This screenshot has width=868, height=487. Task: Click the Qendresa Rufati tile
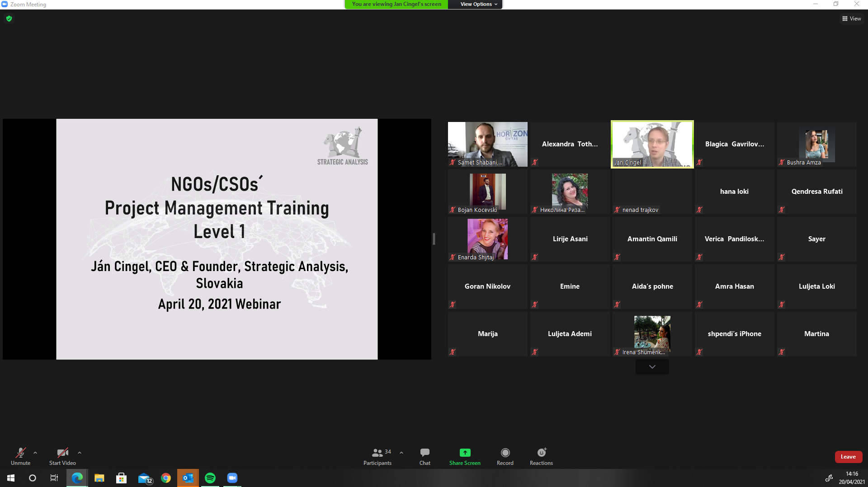(816, 192)
